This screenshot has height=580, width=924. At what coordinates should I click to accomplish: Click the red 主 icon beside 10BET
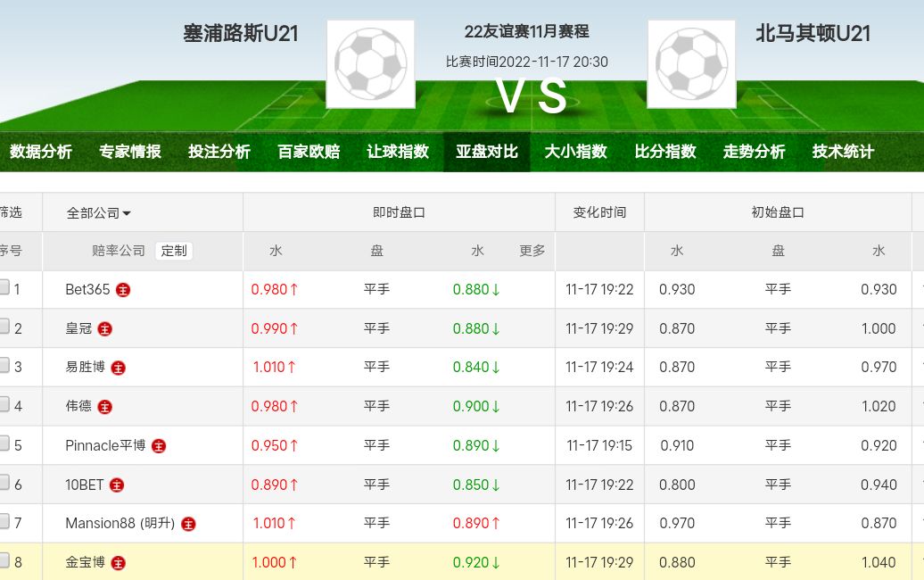tap(117, 485)
